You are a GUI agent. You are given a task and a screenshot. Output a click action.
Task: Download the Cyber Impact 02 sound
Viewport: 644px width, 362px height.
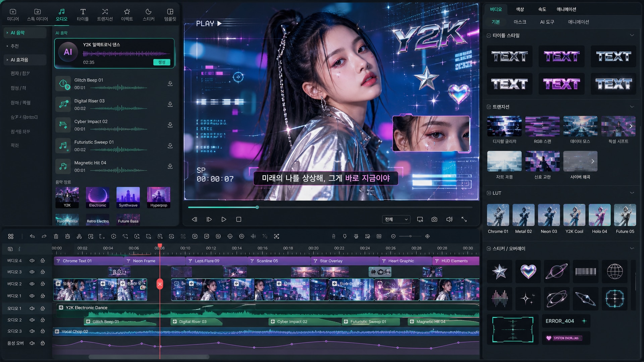coord(170,125)
